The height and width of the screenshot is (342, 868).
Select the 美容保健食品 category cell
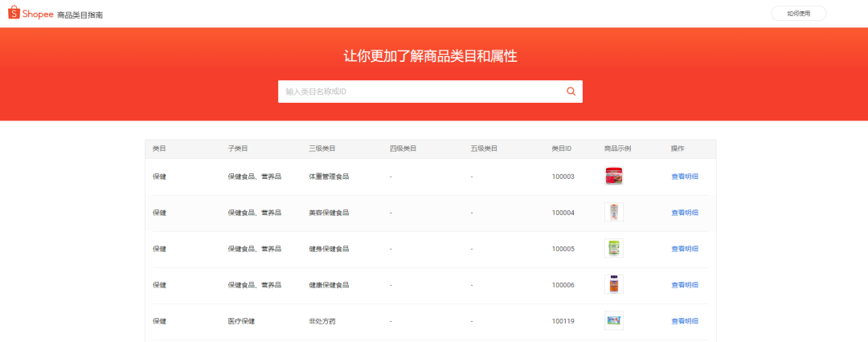328,213
